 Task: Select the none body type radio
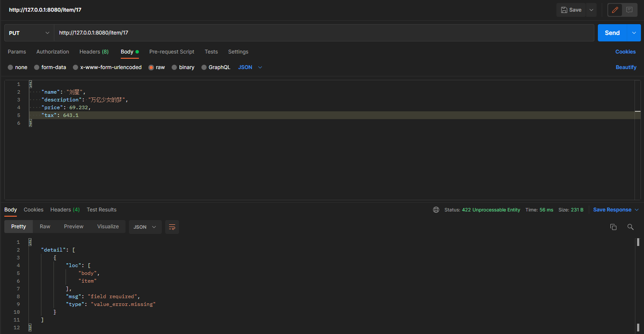click(x=10, y=67)
